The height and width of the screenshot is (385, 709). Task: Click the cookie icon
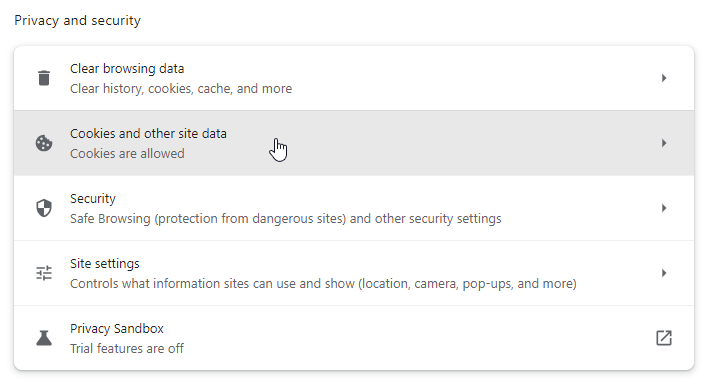[44, 143]
